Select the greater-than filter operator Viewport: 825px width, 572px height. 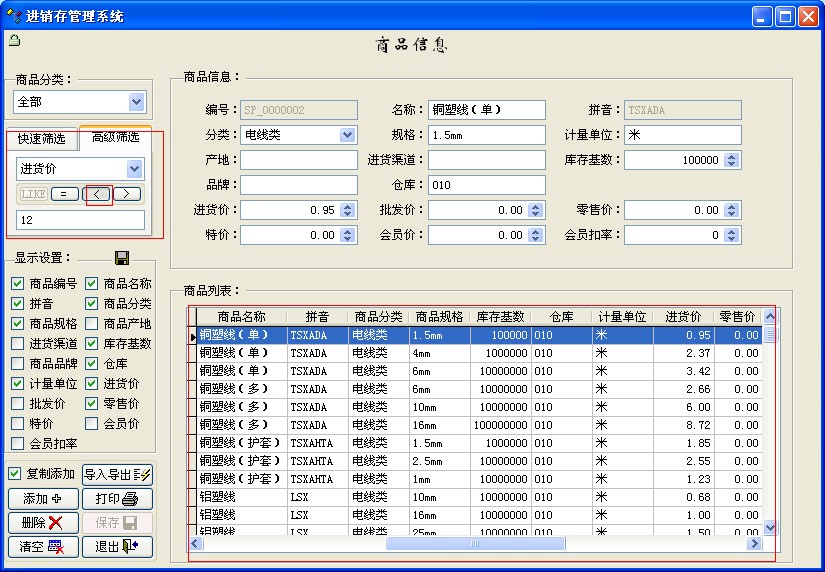click(x=127, y=194)
